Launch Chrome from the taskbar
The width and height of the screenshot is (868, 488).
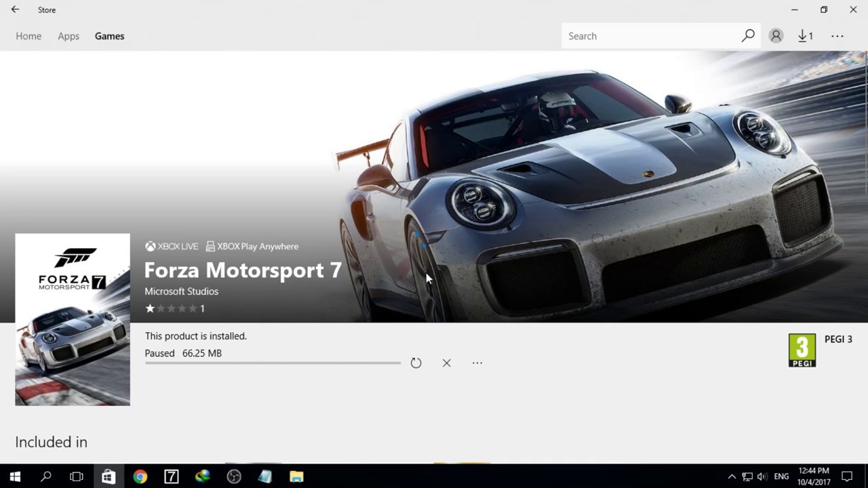140,476
